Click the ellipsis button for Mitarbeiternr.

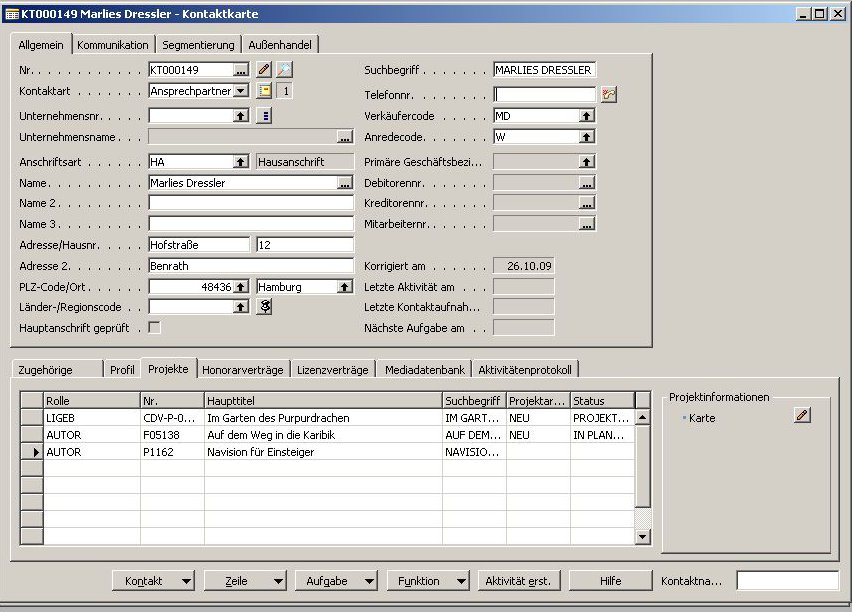pyautogui.click(x=586, y=224)
